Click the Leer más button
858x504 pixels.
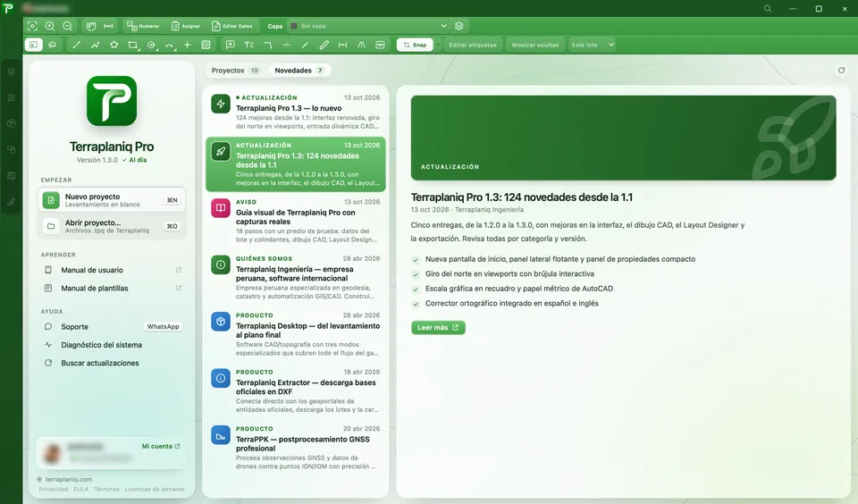(x=438, y=327)
